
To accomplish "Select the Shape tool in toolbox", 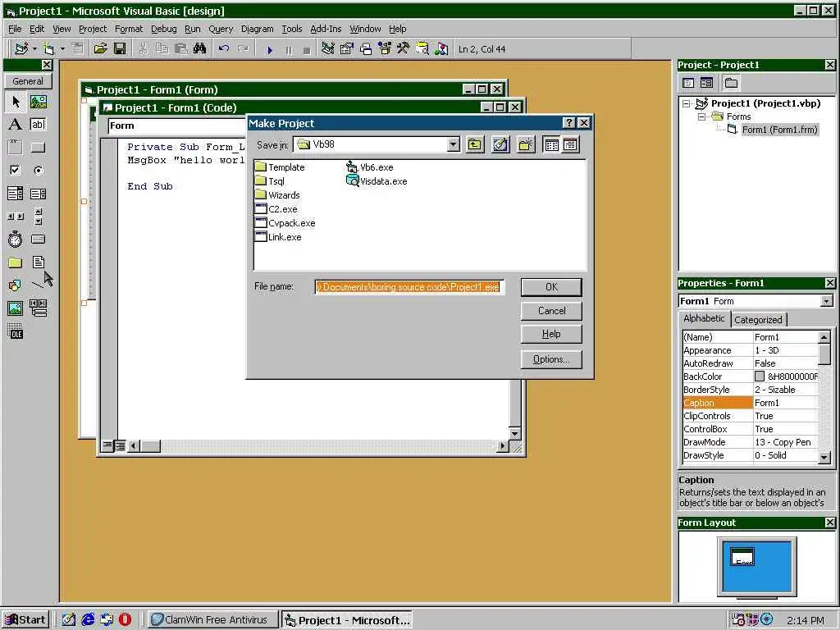I will [15, 285].
